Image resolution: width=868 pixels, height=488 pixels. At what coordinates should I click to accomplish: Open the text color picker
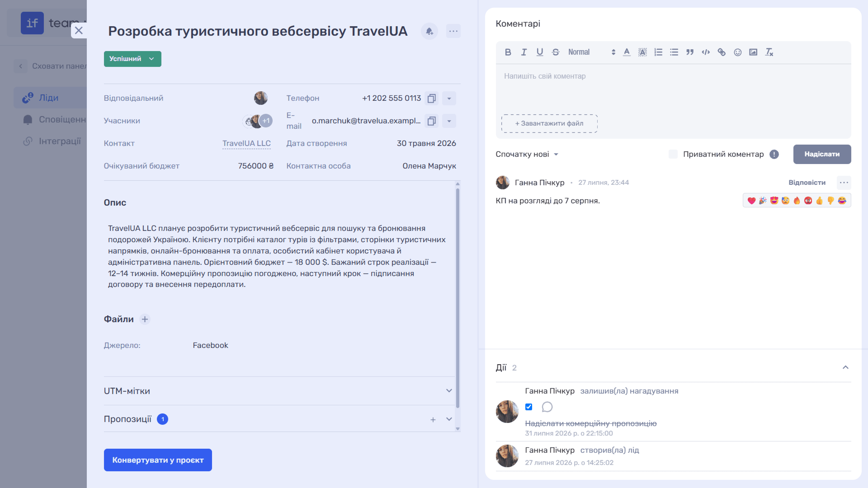point(626,52)
